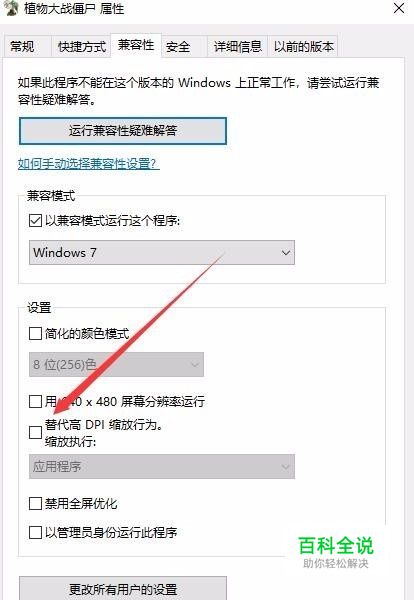Image resolution: width=414 pixels, height=600 pixels.
Task: Switch to the 常规 tab
Action: (23, 47)
